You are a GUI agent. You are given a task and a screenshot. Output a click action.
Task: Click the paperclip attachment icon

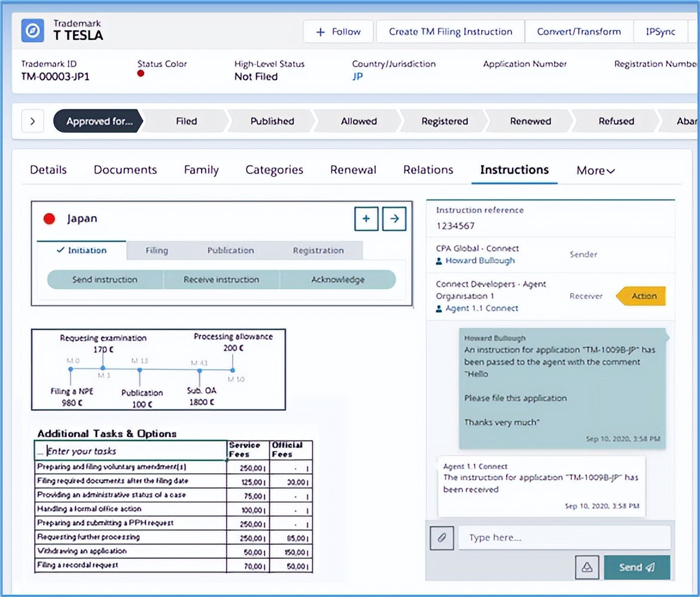click(x=442, y=538)
